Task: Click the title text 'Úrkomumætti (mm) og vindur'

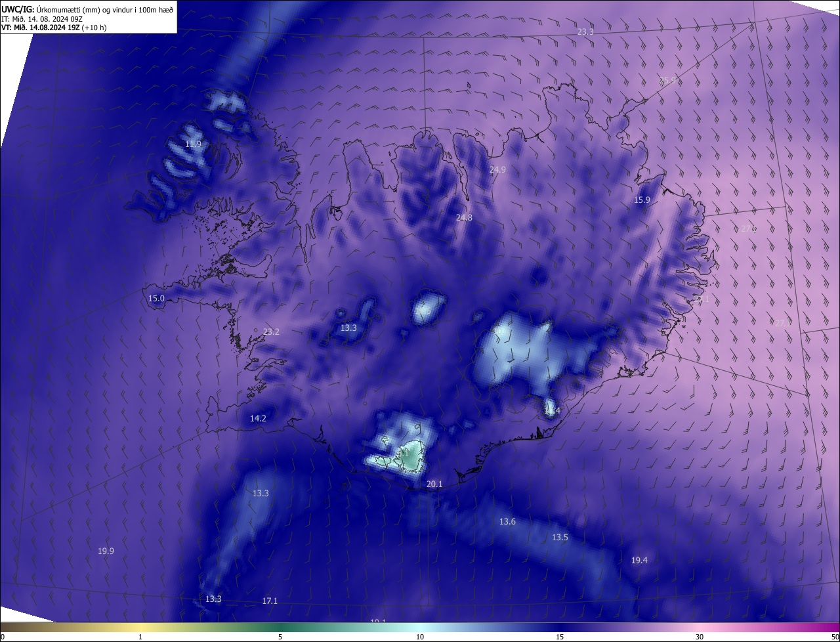Action: click(x=85, y=10)
